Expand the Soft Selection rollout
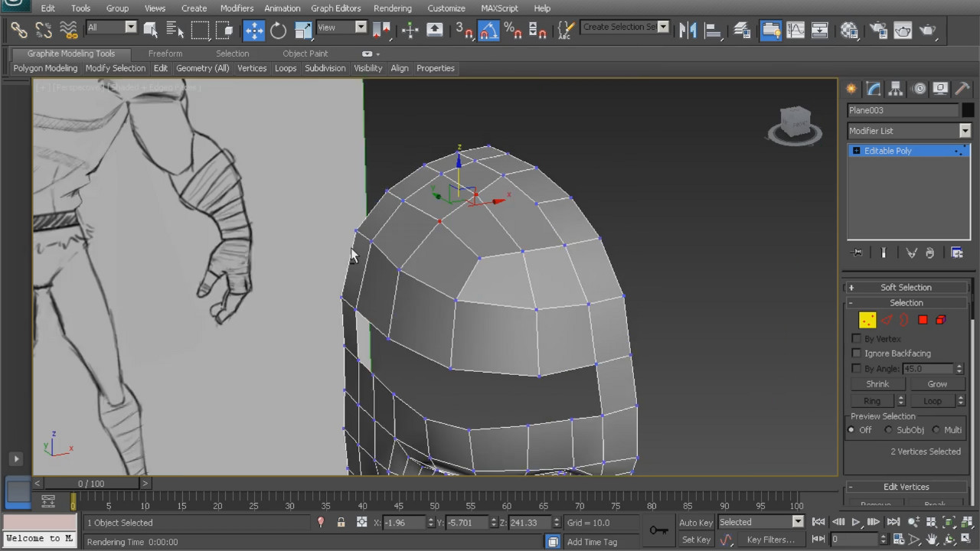 (906, 288)
